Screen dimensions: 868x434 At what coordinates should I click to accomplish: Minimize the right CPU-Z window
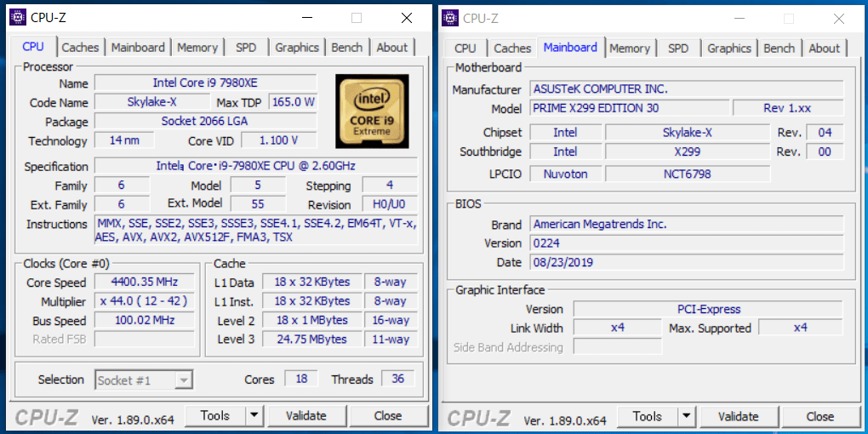click(740, 18)
